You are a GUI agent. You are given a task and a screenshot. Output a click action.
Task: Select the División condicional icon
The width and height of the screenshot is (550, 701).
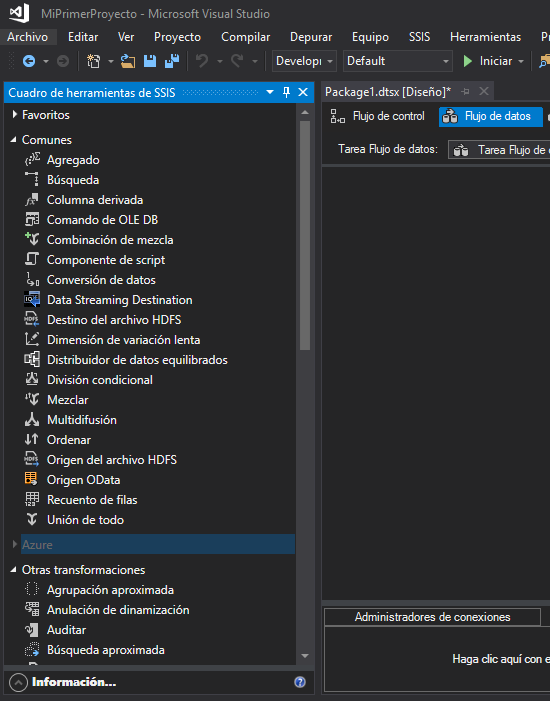tap(32, 380)
